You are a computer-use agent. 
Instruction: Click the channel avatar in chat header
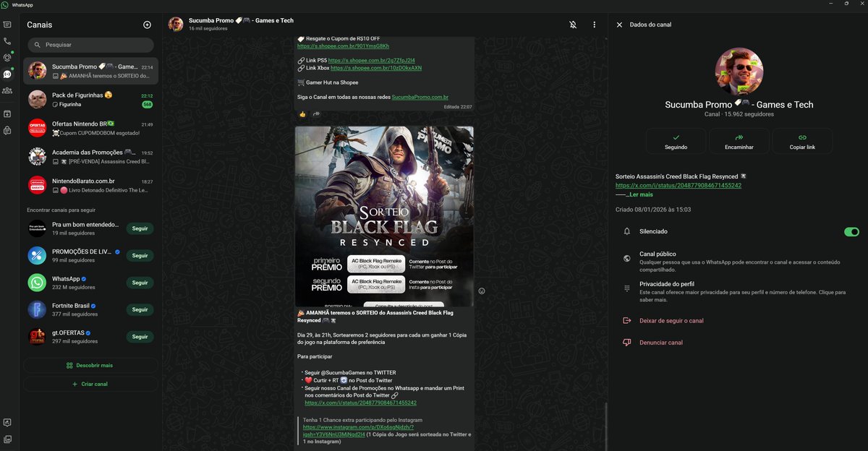(176, 25)
